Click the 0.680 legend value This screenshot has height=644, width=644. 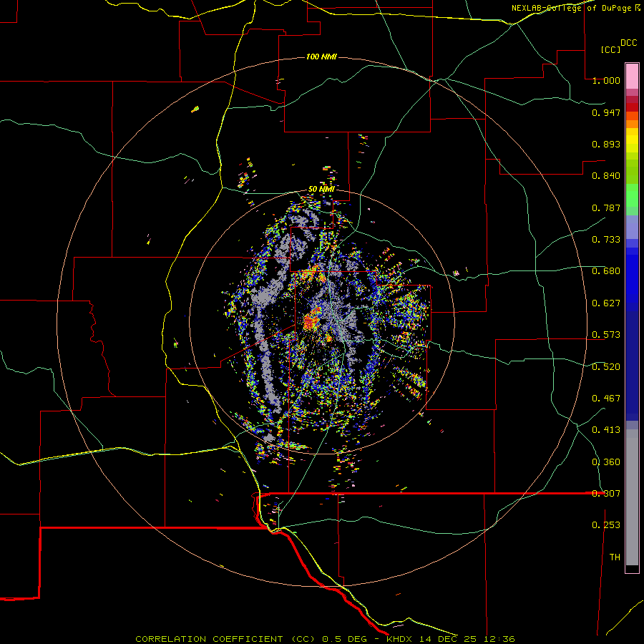click(x=606, y=271)
